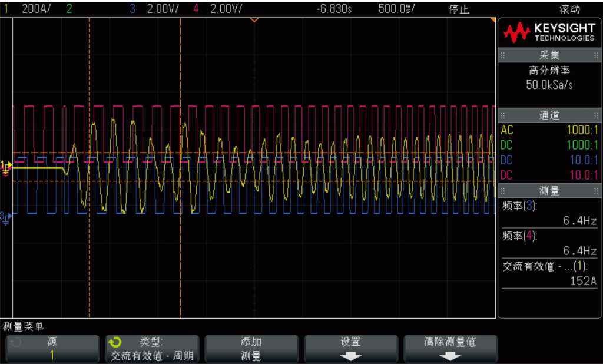This screenshot has height=364, width=603.
Task: Click the green rotary icon beside 类型
Action: (x=115, y=342)
